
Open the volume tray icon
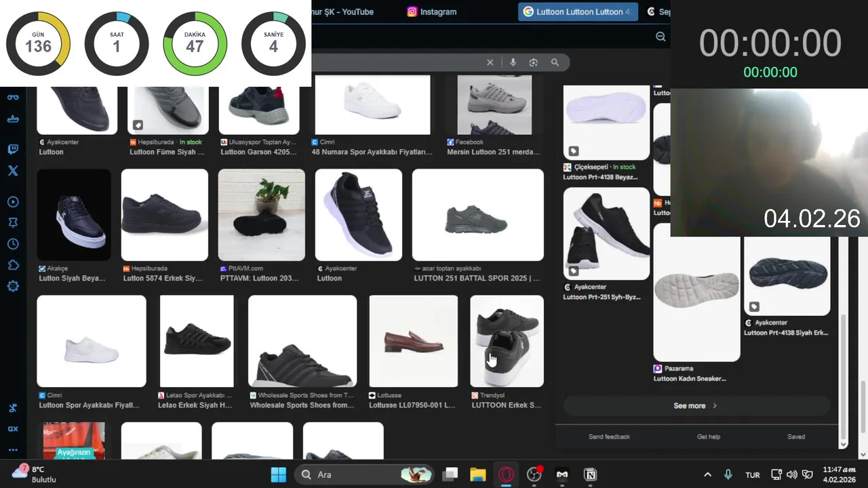click(791, 474)
